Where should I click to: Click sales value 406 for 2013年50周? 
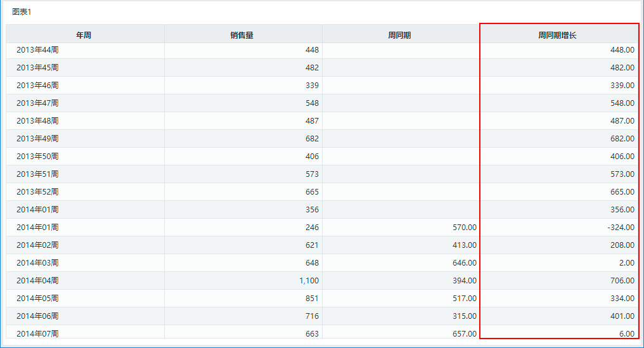pyautogui.click(x=312, y=156)
